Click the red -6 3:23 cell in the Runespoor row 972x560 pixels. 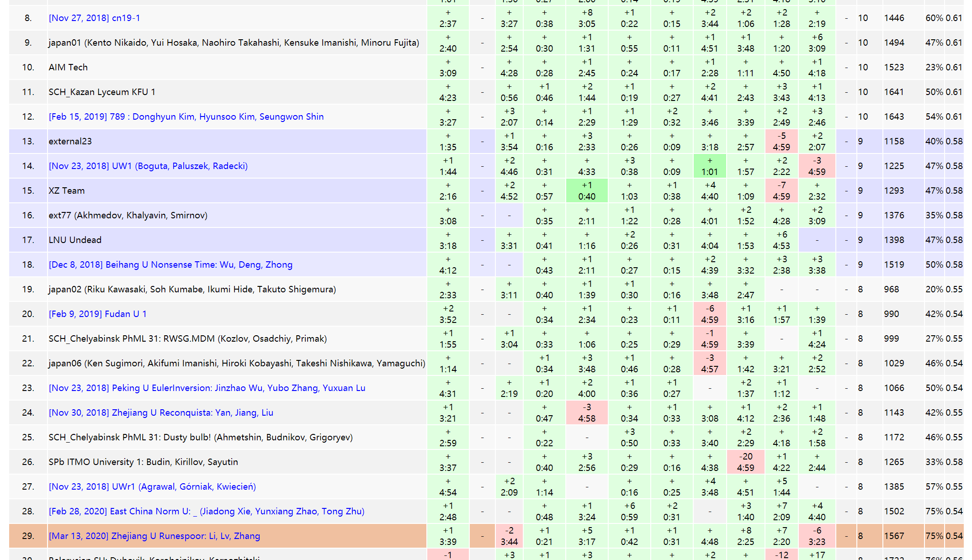817,536
